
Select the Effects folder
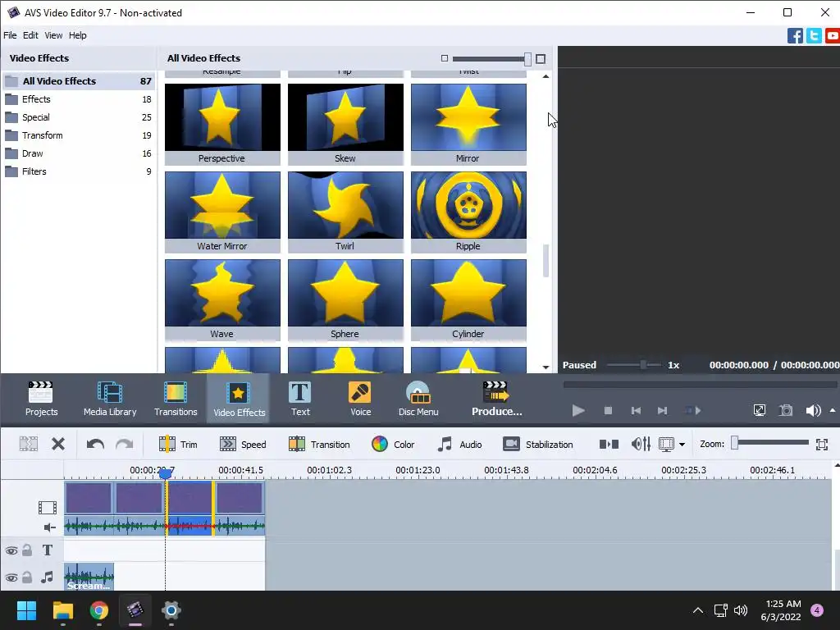tap(79, 99)
